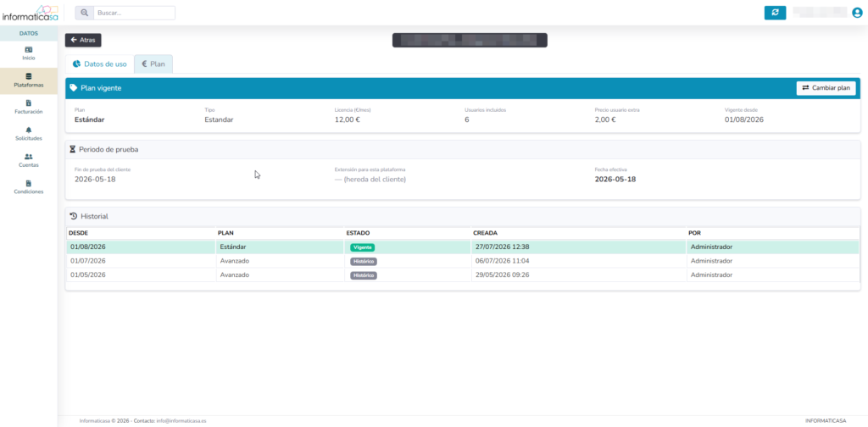This screenshot has width=868, height=427.
Task: Click the DATOS sidebar heading
Action: click(x=29, y=33)
